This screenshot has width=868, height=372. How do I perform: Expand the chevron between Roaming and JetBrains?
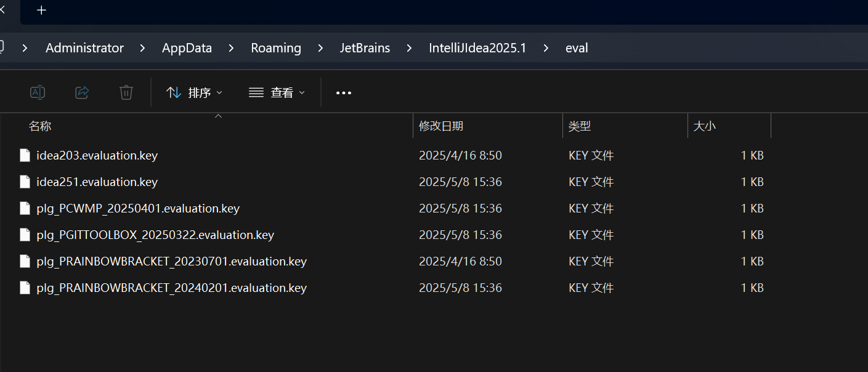320,48
